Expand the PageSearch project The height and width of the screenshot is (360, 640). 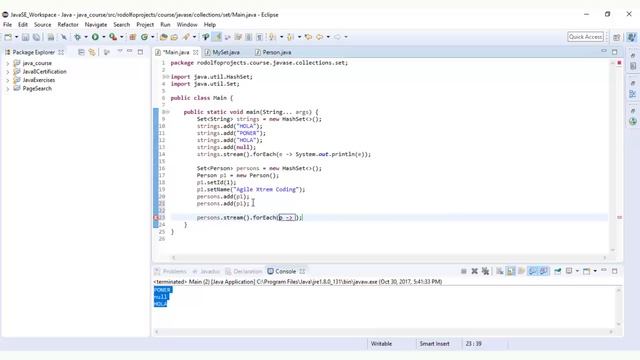coord(7,89)
